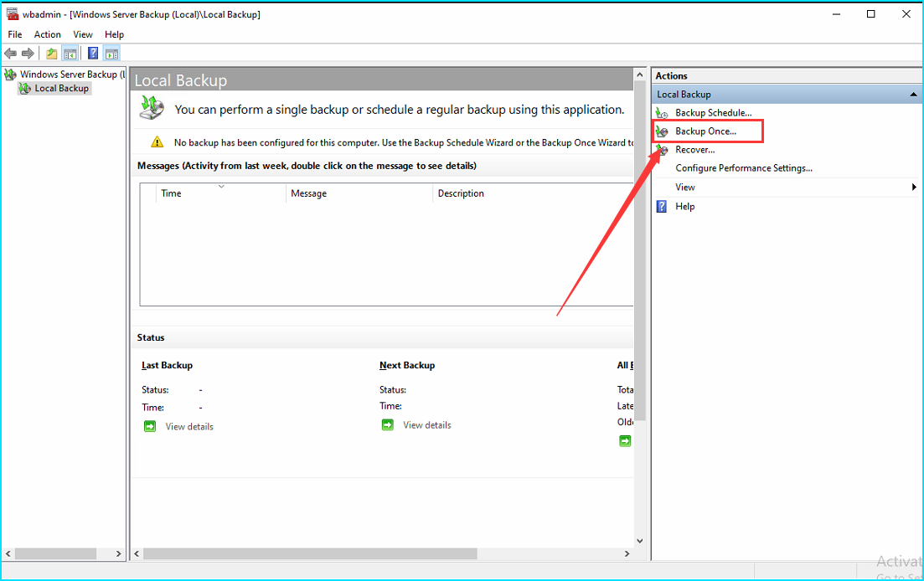
Task: Click the No backup configured warning text
Action: tap(404, 142)
